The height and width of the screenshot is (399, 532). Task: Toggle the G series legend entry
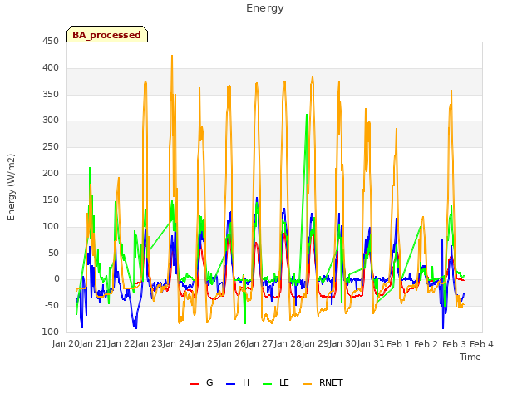201,382
